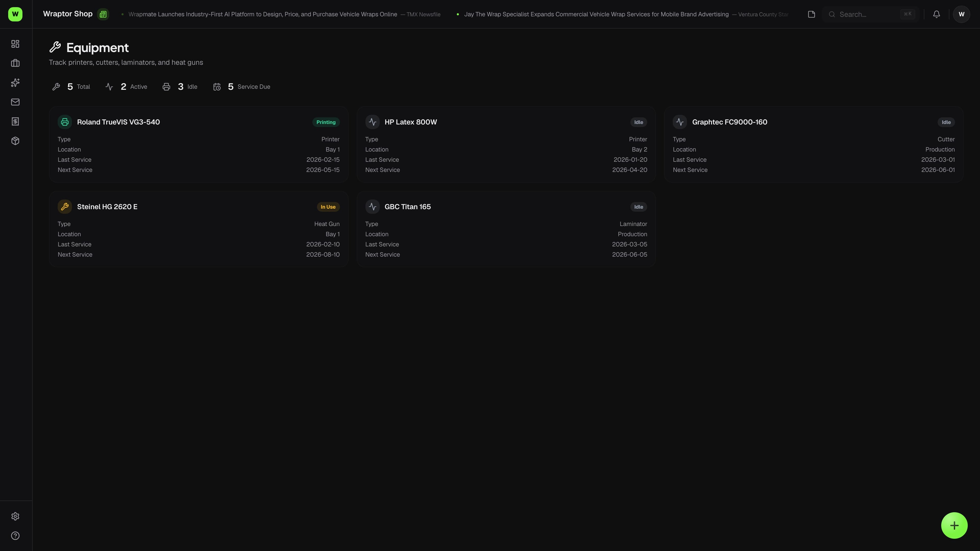
Task: Click the 3 Idle stat
Action: click(x=180, y=87)
